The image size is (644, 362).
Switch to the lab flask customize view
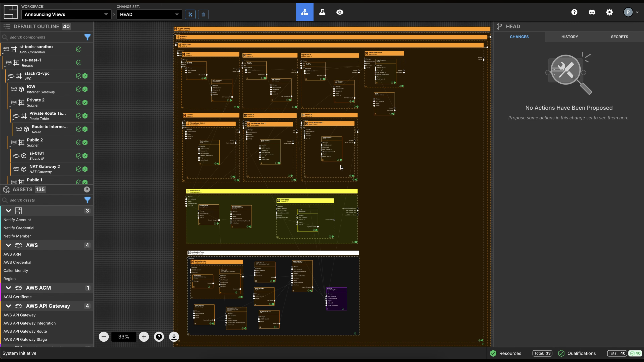[x=322, y=12]
